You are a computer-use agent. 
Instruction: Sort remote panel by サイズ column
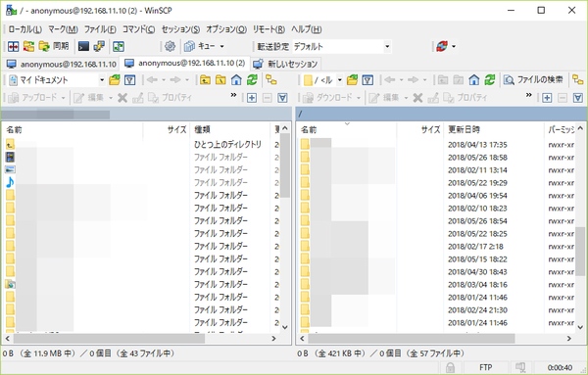pyautogui.click(x=420, y=129)
